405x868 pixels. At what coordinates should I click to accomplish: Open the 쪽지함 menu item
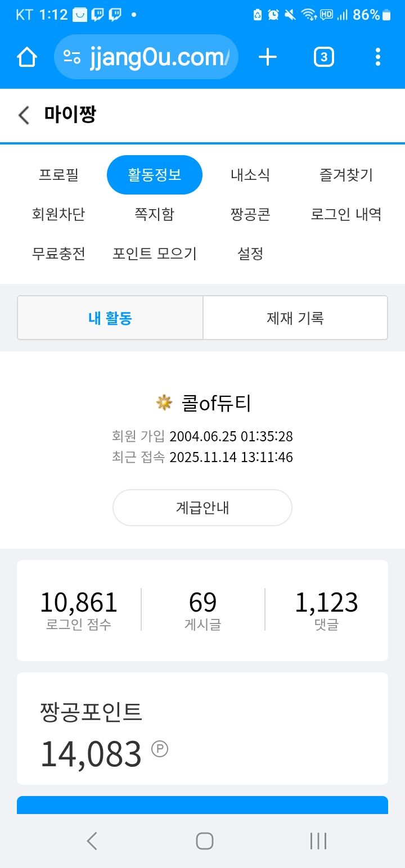tap(154, 214)
